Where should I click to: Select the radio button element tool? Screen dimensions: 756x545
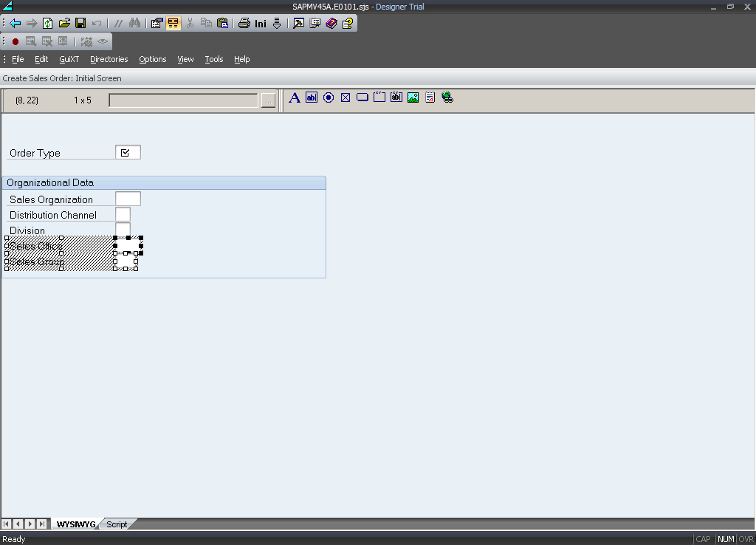pos(329,97)
